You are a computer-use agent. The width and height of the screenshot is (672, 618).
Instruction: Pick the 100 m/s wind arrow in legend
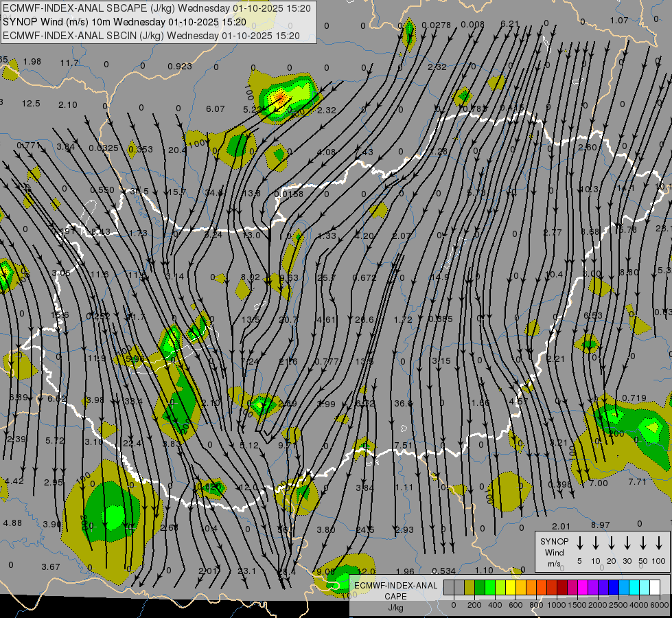pos(659,543)
